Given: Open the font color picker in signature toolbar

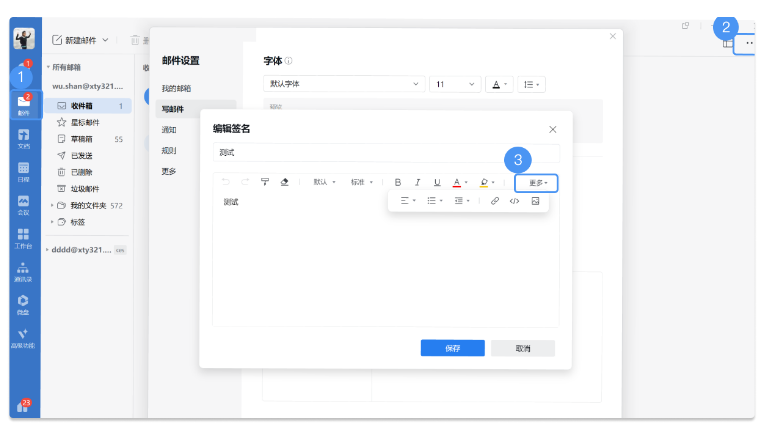Looking at the screenshot, I should coord(459,182).
